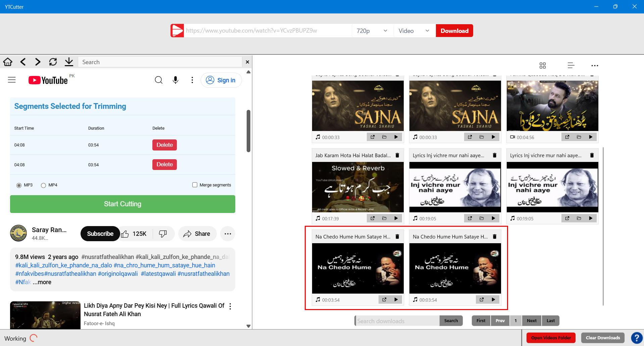644x346 pixels.
Task: Subscribe to Saray Ran channel
Action: (x=100, y=234)
